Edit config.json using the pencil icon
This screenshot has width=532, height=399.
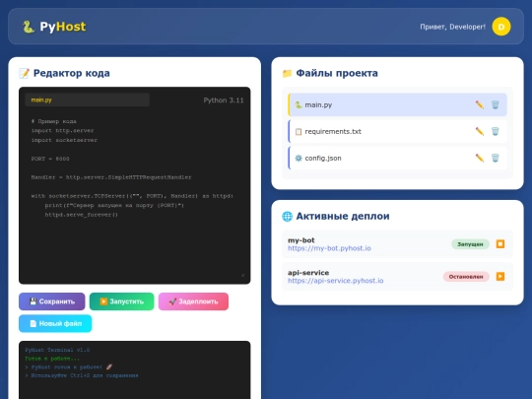click(480, 158)
